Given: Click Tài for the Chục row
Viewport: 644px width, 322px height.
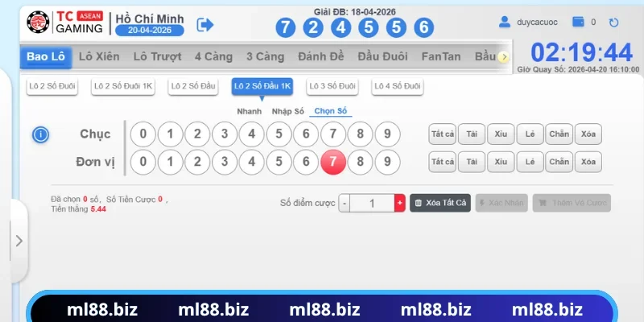Looking at the screenshot, I should [472, 134].
